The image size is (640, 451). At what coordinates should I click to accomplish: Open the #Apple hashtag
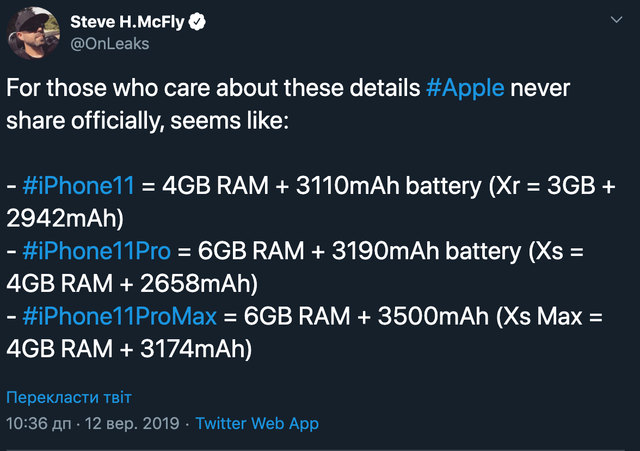[465, 87]
